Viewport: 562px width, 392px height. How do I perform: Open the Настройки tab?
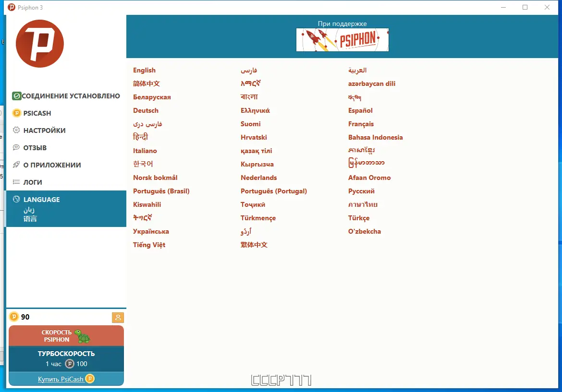[x=66, y=131]
